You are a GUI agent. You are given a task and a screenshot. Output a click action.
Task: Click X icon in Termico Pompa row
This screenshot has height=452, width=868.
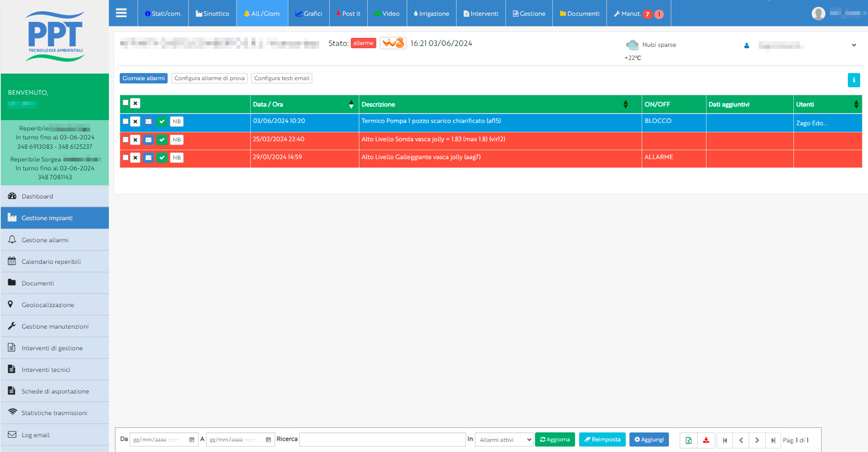coord(135,122)
